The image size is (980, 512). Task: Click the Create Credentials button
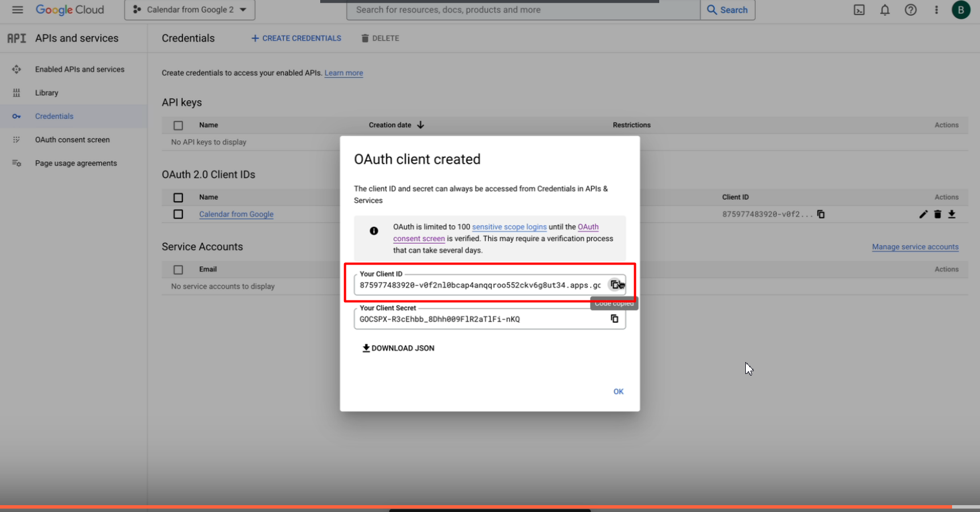point(296,38)
